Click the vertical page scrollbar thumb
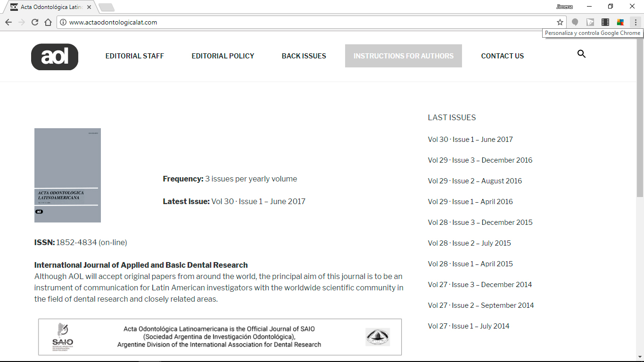This screenshot has width=644, height=362. tap(640, 118)
